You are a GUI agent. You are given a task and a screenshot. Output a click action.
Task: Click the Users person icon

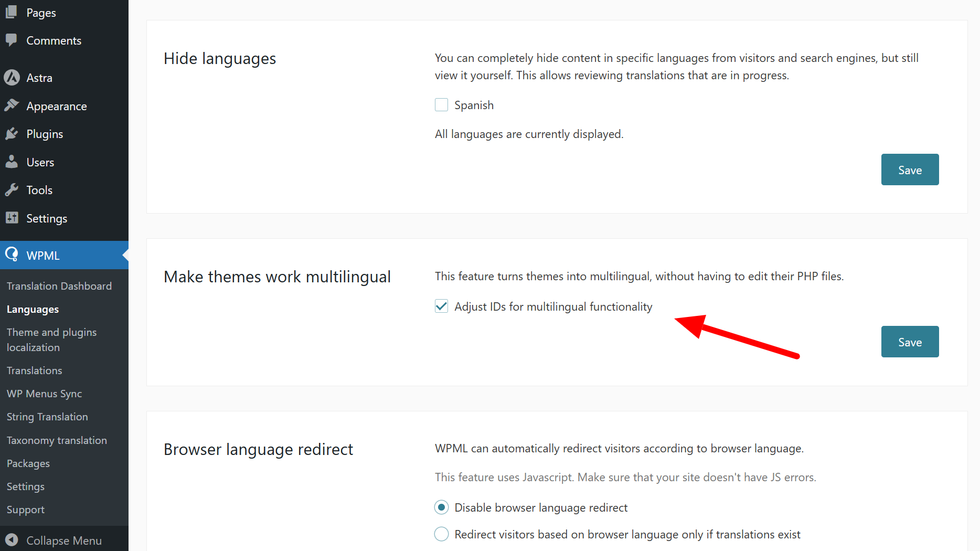[x=12, y=162]
